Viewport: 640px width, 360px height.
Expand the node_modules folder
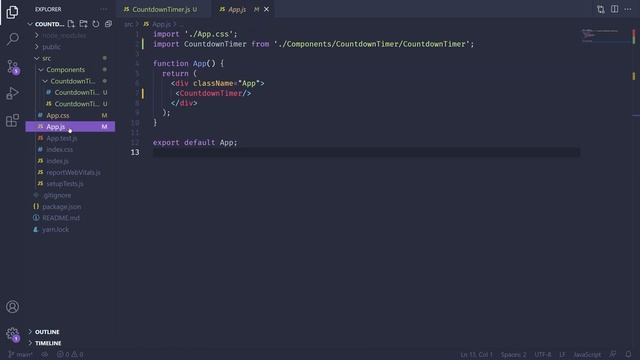[64, 36]
